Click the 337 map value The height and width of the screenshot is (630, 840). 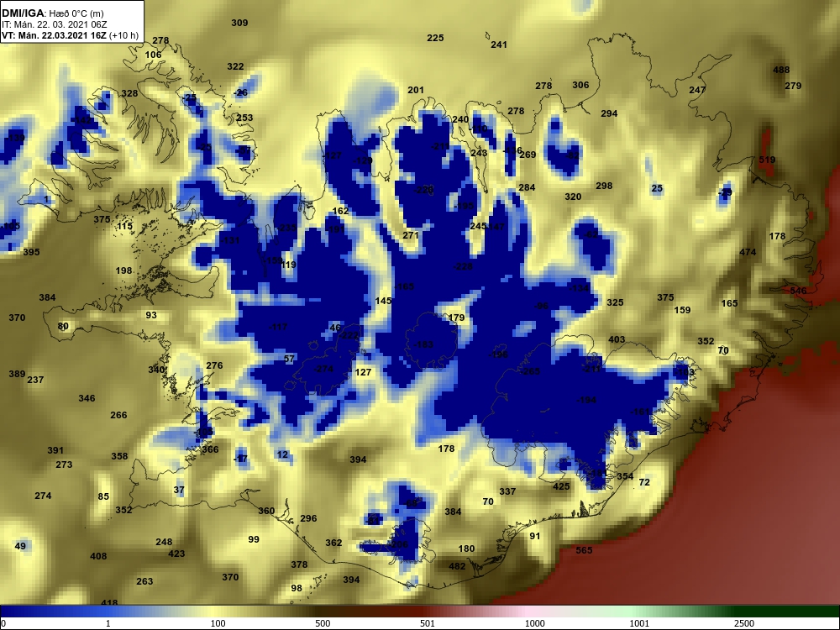tap(507, 491)
